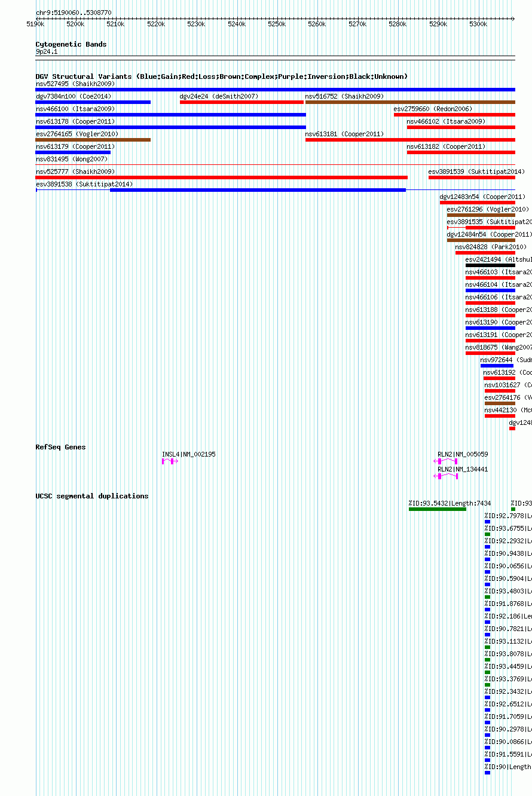The width and height of the screenshot is (532, 796).
Task: Select the 5300k ruler position label
Action: [x=478, y=24]
